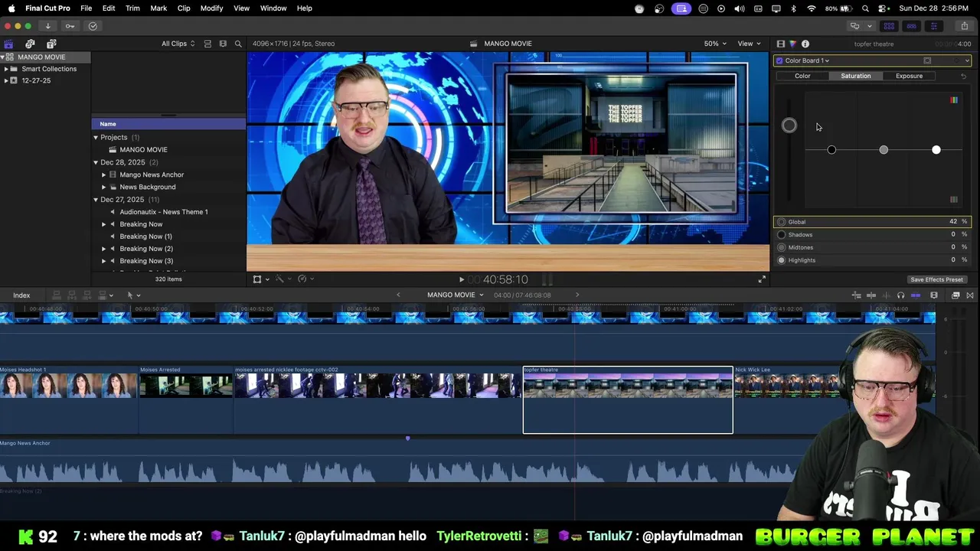The height and width of the screenshot is (551, 980).
Task: Open the Color Board 1 correction dropdown
Action: [807, 60]
